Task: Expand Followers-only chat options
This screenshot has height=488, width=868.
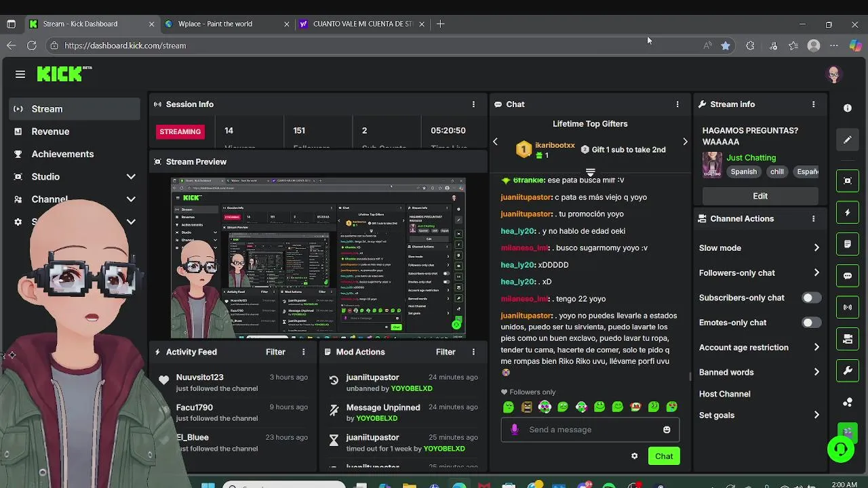Action: click(816, 273)
